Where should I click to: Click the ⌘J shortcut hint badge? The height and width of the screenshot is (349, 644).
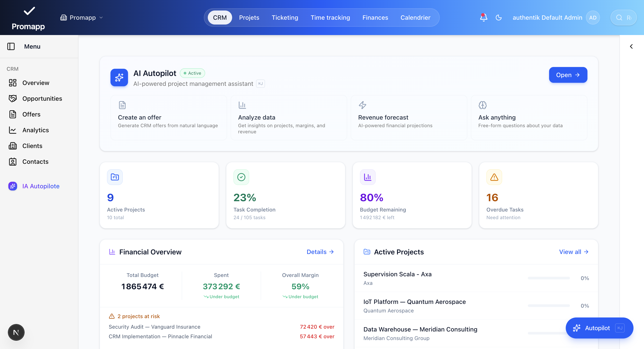(x=260, y=84)
